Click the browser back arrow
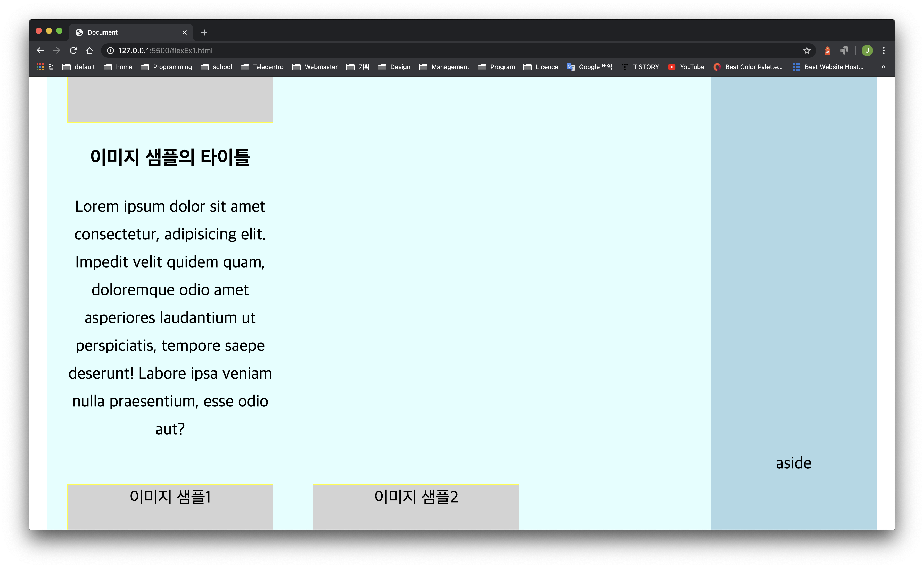The height and width of the screenshot is (568, 924). tap(40, 50)
